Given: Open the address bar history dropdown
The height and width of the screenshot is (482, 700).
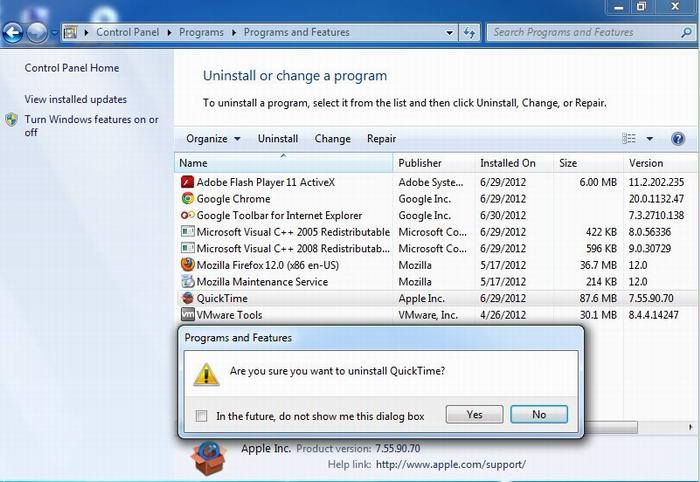Looking at the screenshot, I should [450, 33].
